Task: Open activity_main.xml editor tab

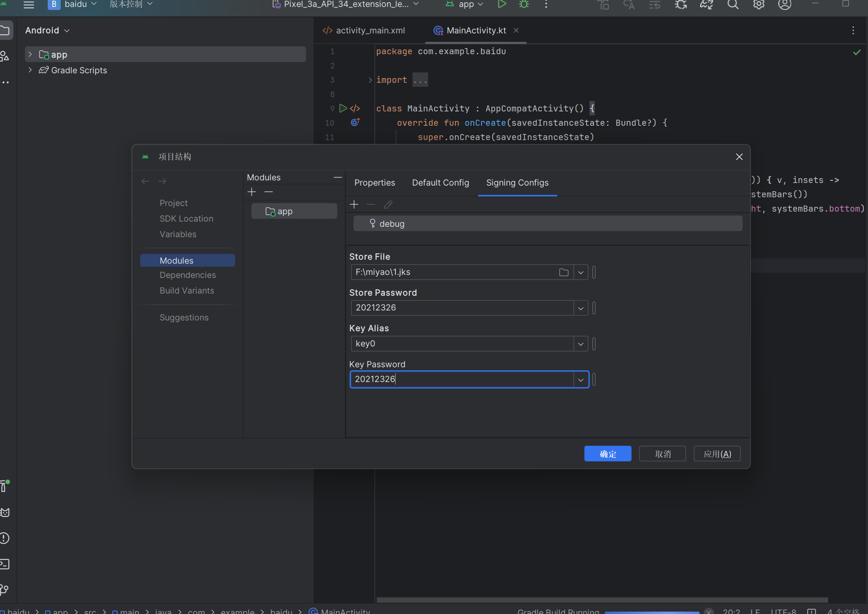Action: tap(370, 30)
